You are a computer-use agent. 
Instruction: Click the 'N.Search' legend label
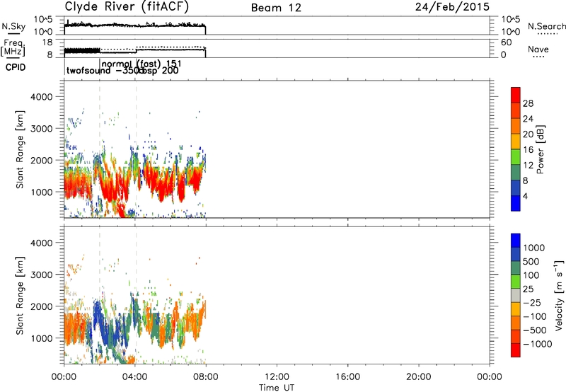546,26
